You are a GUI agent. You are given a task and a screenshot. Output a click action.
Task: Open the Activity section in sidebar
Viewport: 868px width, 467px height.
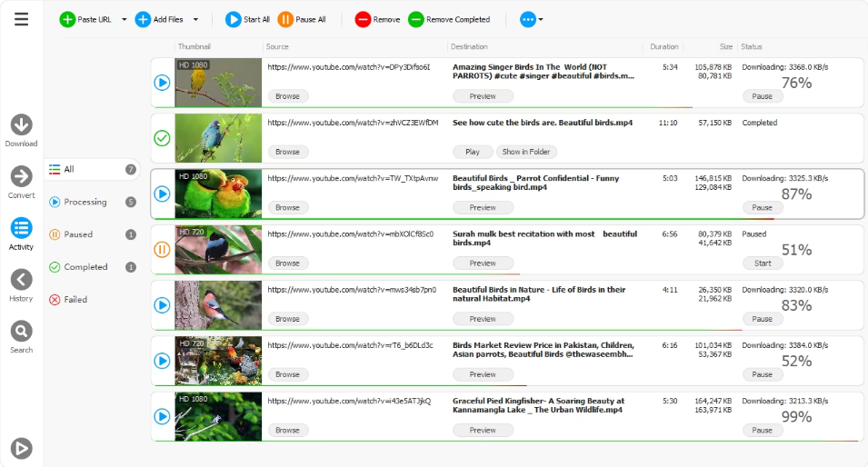21,234
